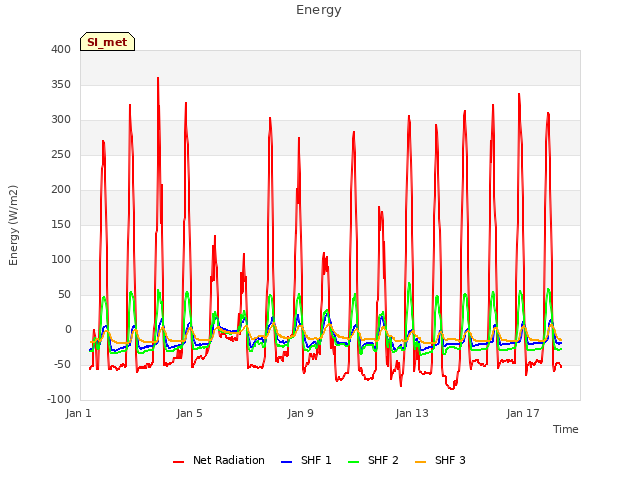Image resolution: width=640 pixels, height=480 pixels.
Task: Click the 200 y-axis tick label
Action: pos(61,190)
